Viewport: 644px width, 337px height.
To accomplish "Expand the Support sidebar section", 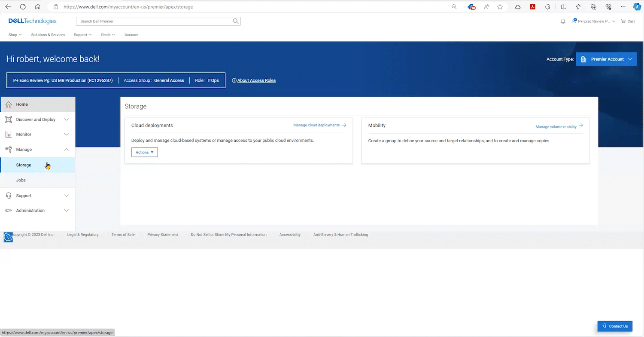I will [66, 196].
